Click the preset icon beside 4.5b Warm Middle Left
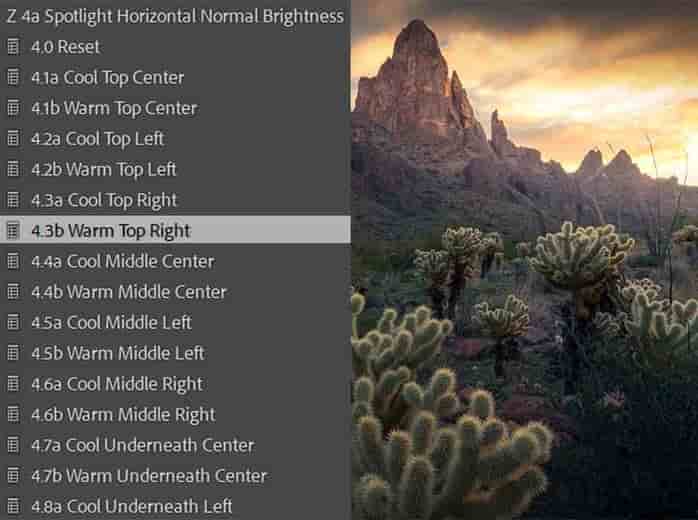 (x=13, y=353)
